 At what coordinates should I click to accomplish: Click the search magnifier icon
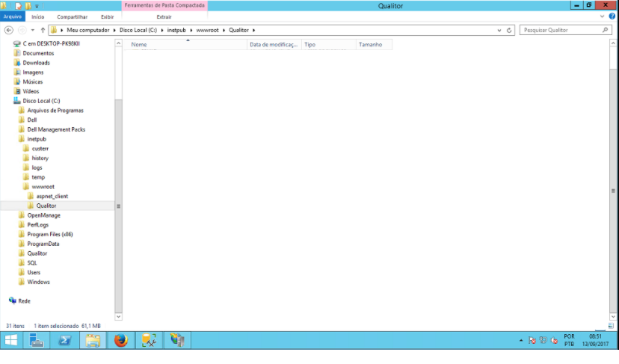606,30
